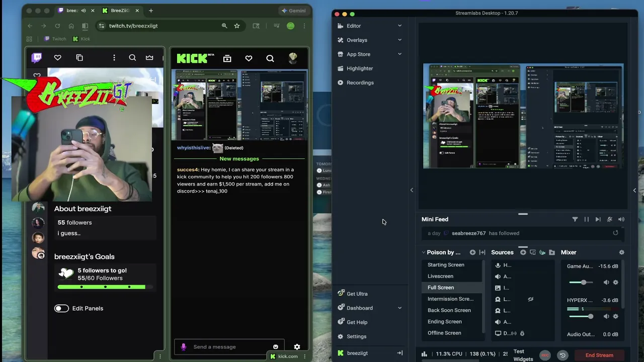Open Kick chat settings gear

pos(297,347)
